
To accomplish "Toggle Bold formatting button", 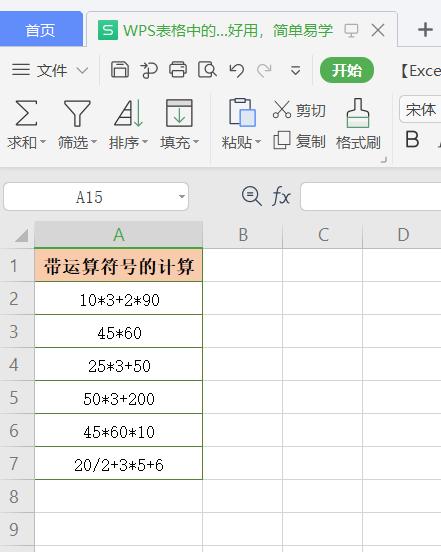I will 412,139.
